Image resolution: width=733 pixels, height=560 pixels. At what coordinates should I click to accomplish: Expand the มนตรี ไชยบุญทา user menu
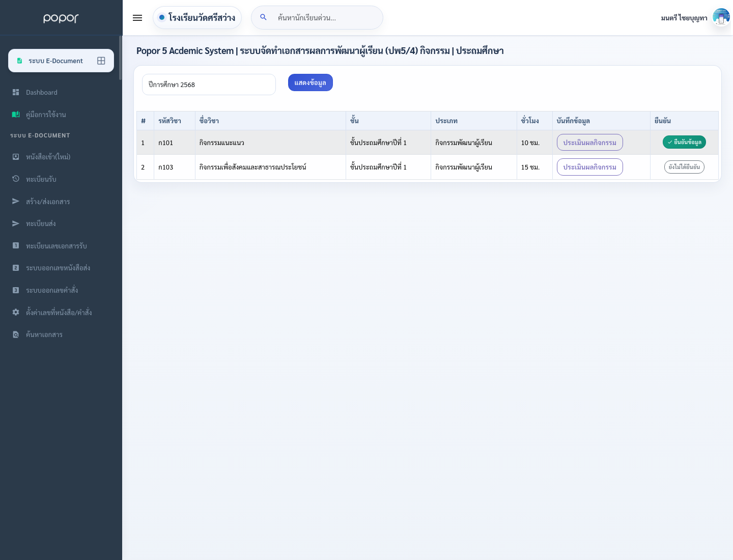tap(684, 18)
